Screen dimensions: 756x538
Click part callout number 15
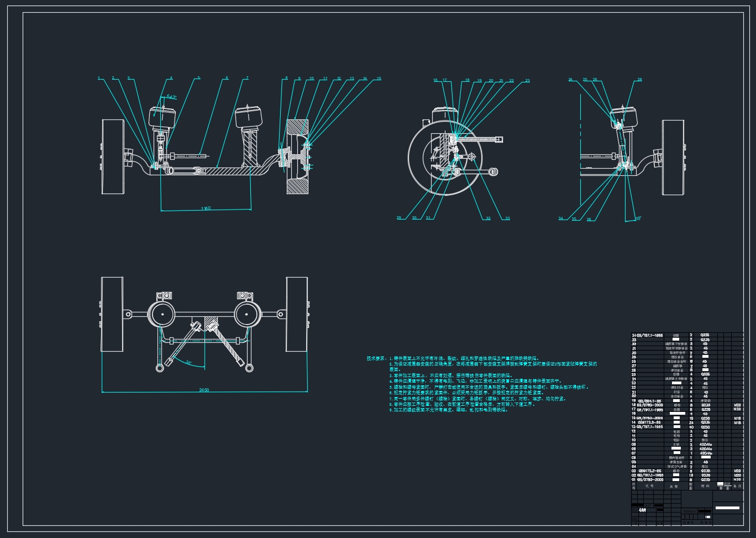(379, 79)
